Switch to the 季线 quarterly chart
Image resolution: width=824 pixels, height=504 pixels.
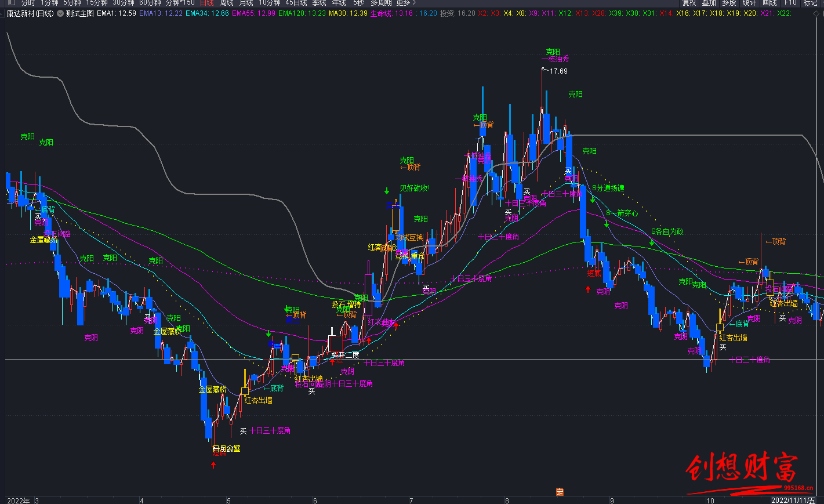319,3
